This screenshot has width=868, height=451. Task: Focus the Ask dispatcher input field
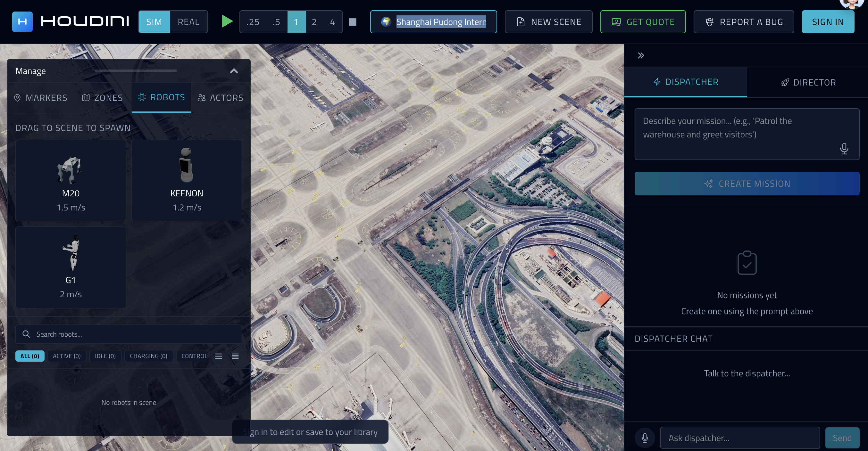coord(740,438)
